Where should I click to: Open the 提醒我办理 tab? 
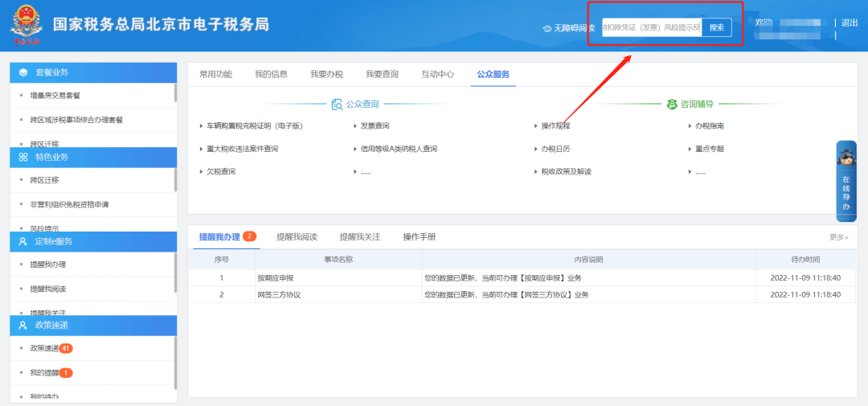click(219, 237)
